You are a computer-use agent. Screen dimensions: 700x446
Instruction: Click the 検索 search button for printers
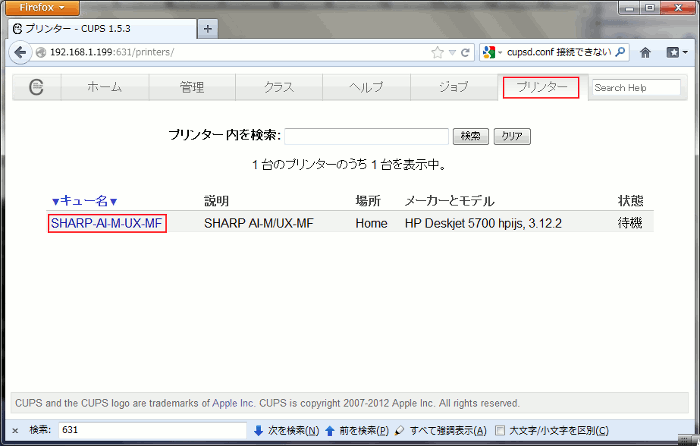click(470, 136)
